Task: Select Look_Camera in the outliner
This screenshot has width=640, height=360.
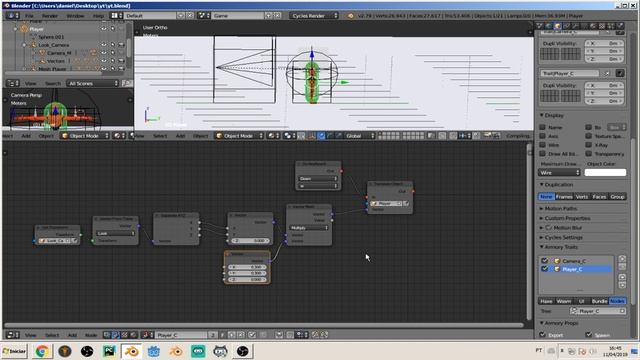Action: coord(53,45)
